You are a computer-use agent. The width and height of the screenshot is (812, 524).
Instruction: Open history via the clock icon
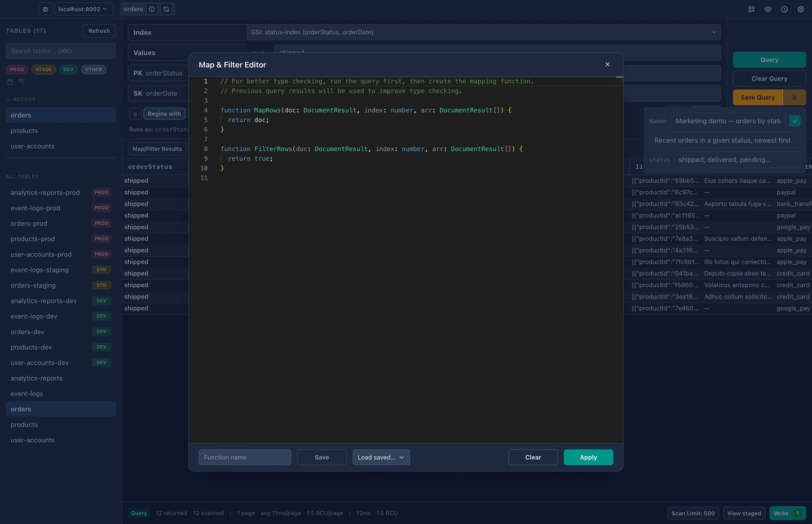[x=784, y=9]
